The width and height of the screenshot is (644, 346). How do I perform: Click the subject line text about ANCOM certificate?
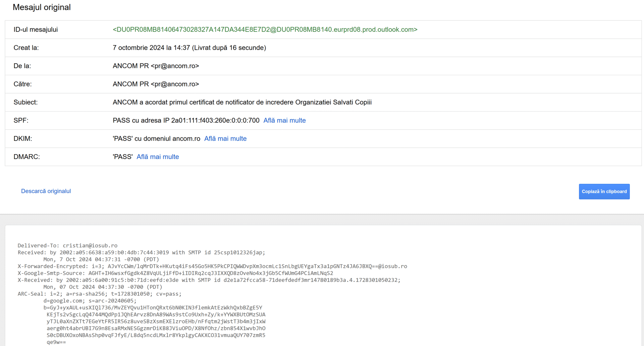pos(242,102)
